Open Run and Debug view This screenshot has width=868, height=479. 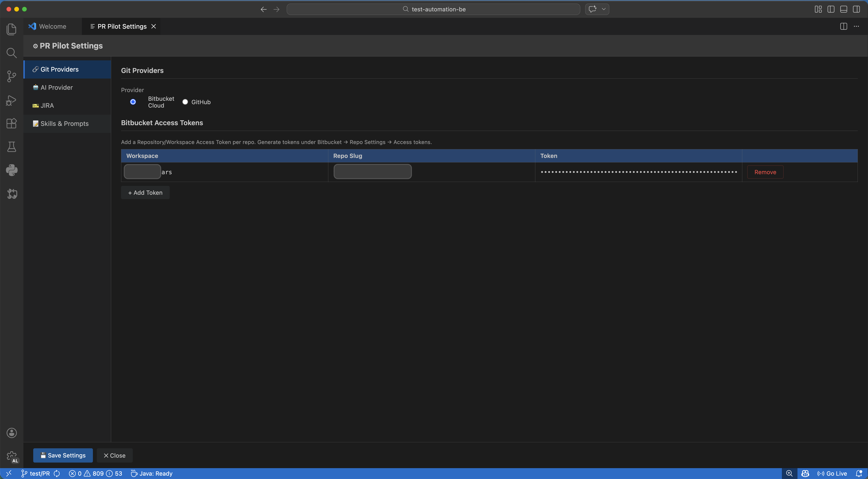click(12, 100)
